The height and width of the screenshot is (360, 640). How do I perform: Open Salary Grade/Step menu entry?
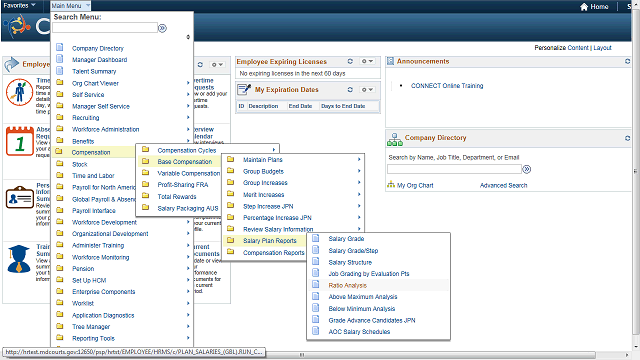coord(353,251)
